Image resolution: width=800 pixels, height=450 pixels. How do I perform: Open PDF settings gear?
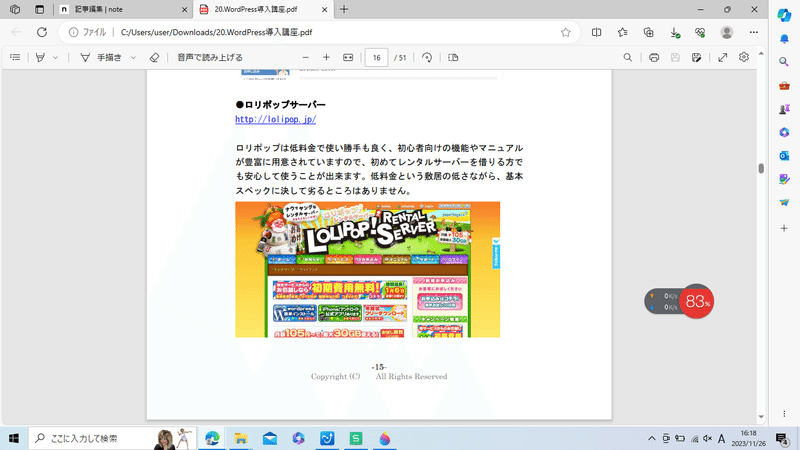pos(744,57)
